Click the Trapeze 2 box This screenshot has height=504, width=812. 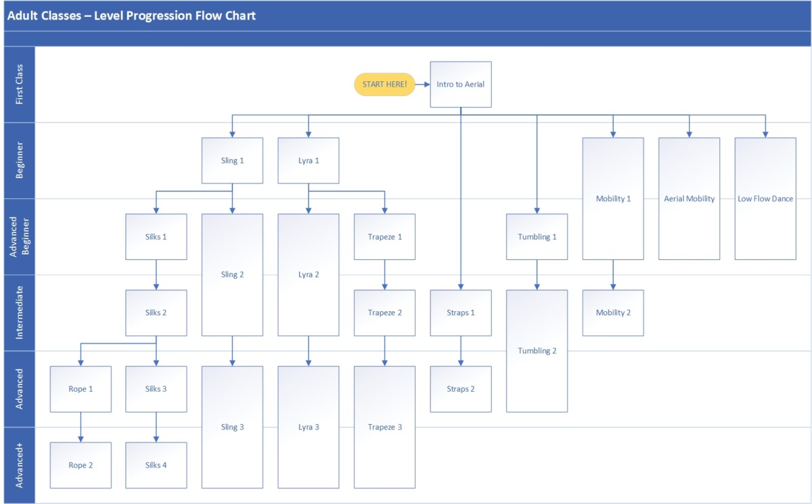point(384,313)
